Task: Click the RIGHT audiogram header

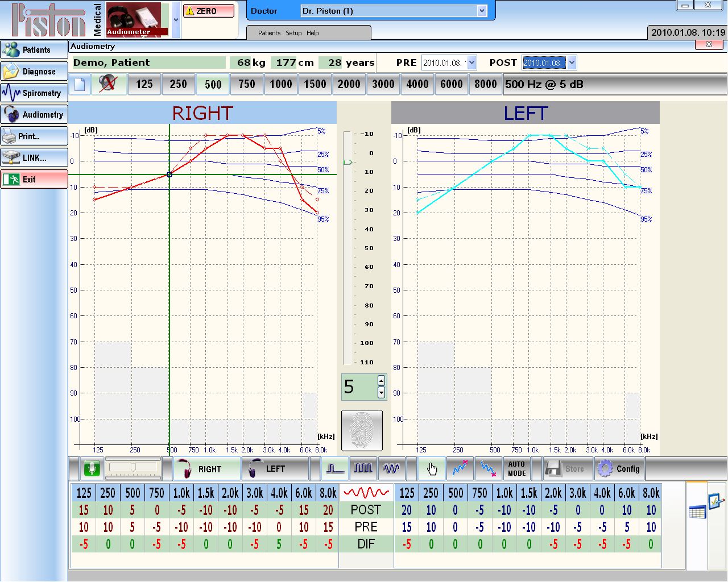Action: tap(202, 113)
